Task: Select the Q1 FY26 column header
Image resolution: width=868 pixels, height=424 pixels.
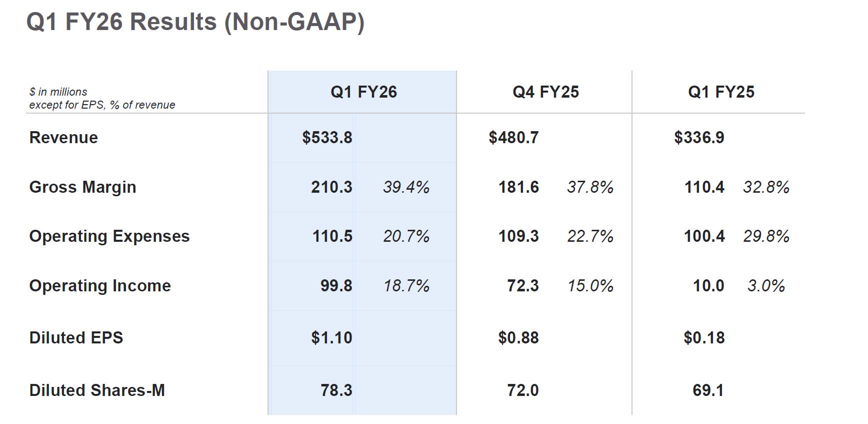Action: coord(363,92)
